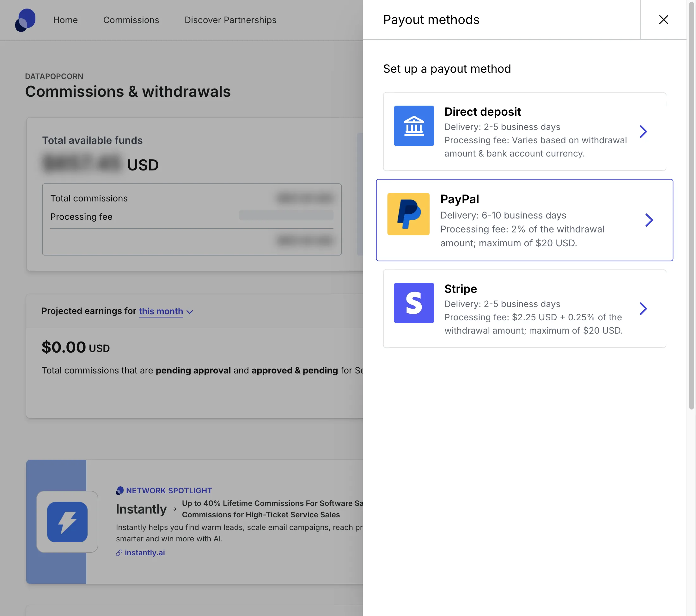The image size is (696, 616).
Task: Choose the Stripe payout method title
Action: pos(461,289)
